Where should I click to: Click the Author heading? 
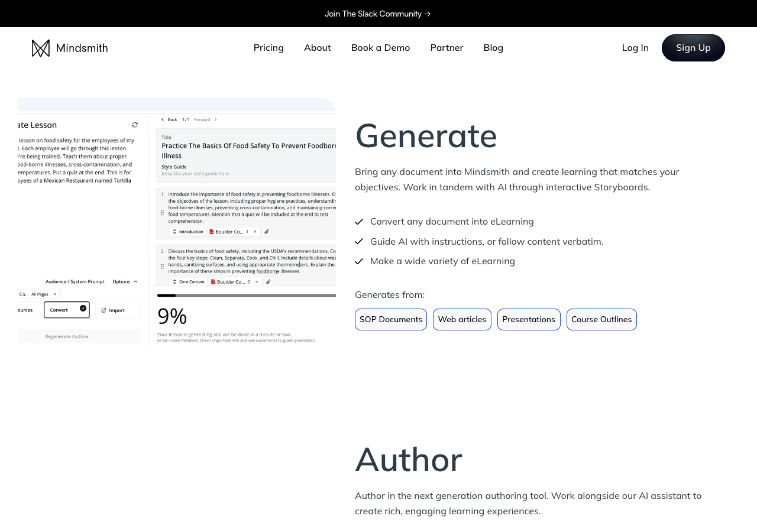(409, 459)
